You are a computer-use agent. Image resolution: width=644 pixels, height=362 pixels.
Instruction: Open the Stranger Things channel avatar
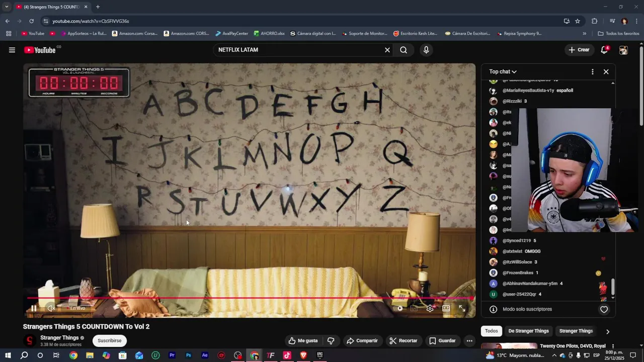[30, 341]
